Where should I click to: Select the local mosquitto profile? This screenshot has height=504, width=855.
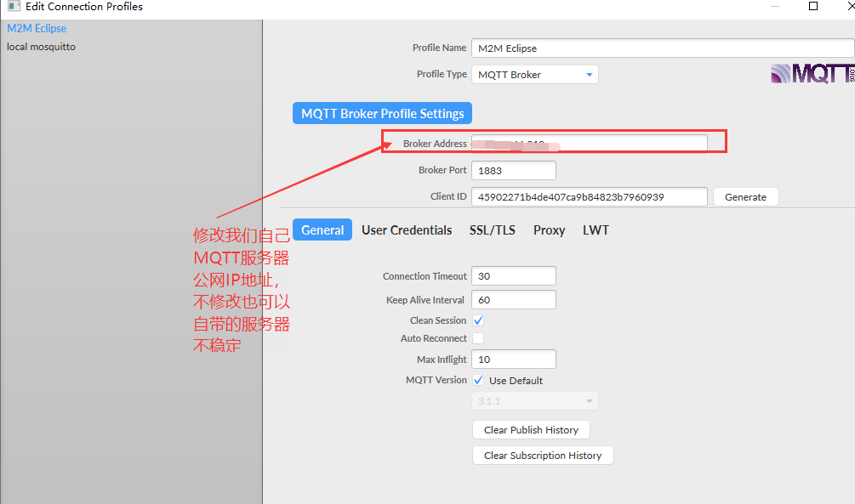[x=41, y=47]
